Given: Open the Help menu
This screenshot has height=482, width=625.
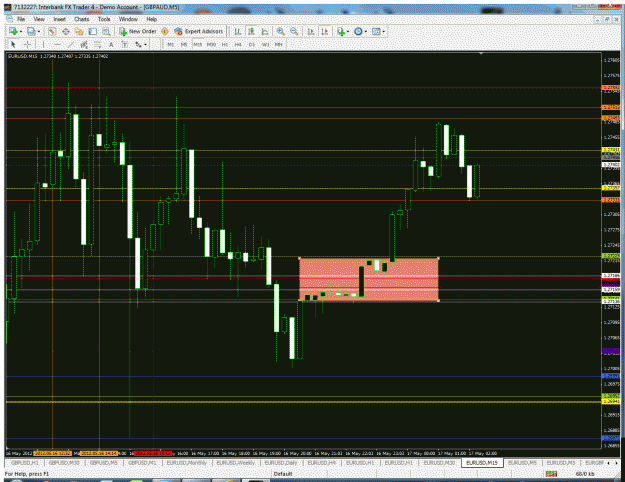Looking at the screenshot, I should click(151, 19).
